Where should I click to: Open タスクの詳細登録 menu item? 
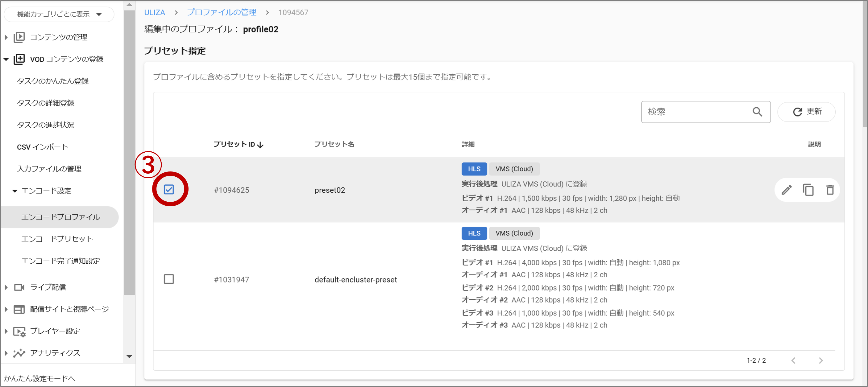(x=45, y=103)
